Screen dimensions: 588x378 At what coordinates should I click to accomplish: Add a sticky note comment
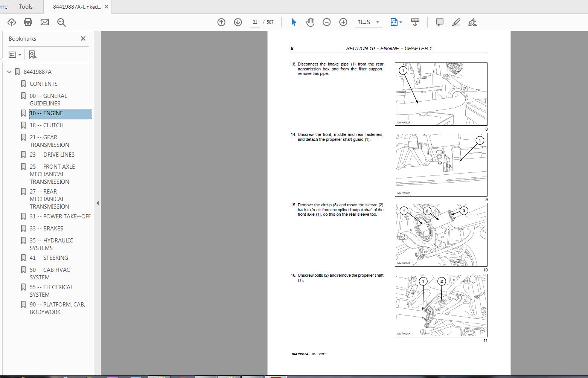[x=439, y=22]
